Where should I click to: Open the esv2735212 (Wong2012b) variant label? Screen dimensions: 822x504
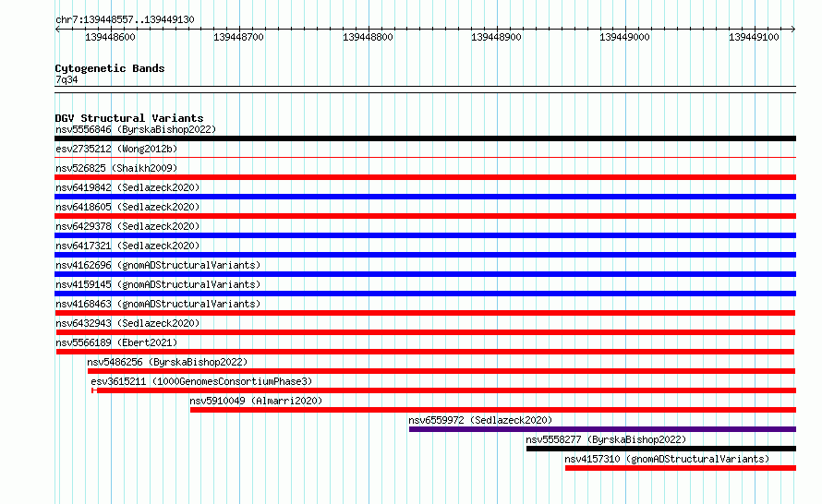pos(116,149)
